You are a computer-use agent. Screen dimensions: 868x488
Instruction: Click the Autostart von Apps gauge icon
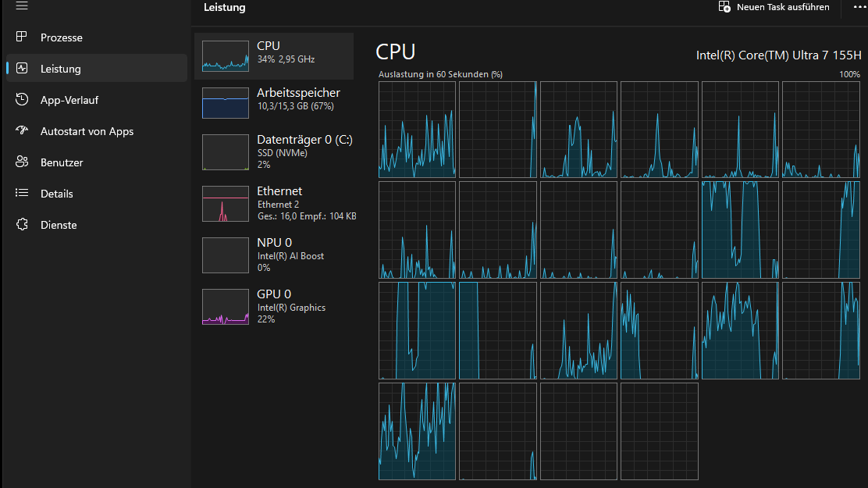22,130
